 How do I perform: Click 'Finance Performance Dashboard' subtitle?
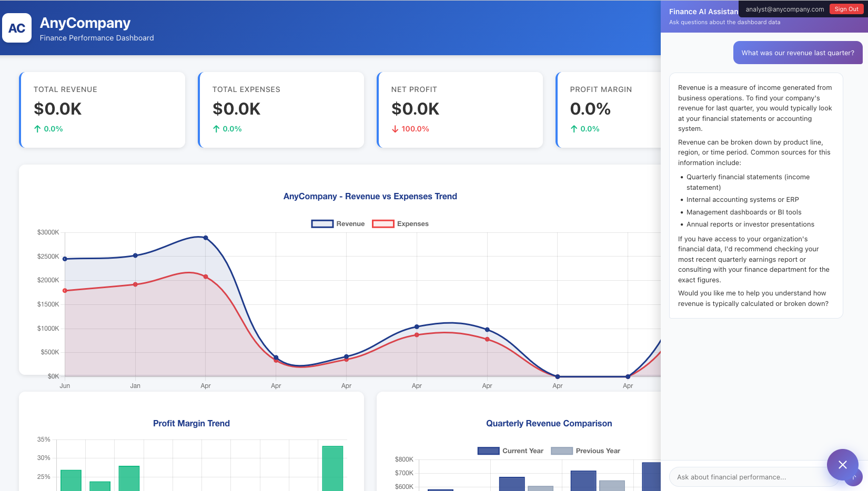(97, 38)
